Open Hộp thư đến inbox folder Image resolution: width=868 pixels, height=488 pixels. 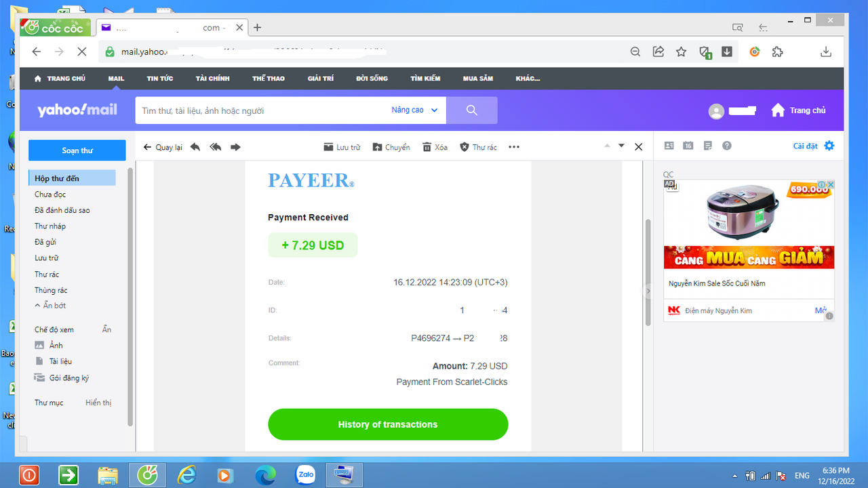pos(72,178)
